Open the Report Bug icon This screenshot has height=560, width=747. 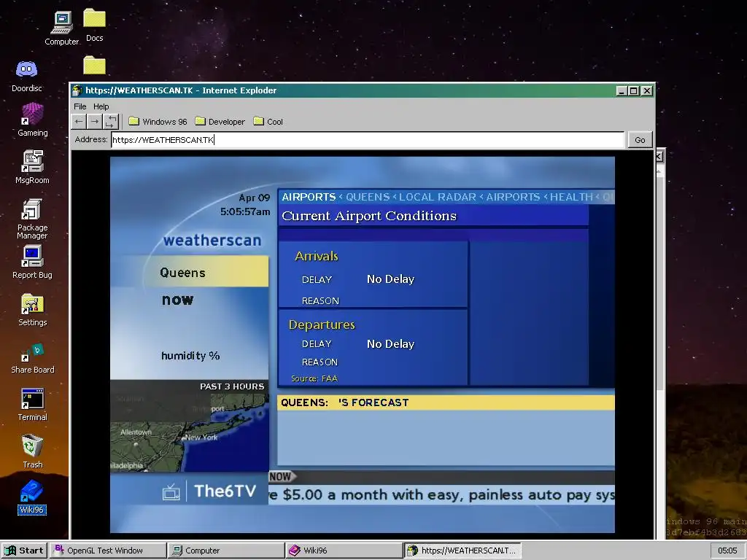pyautogui.click(x=32, y=262)
